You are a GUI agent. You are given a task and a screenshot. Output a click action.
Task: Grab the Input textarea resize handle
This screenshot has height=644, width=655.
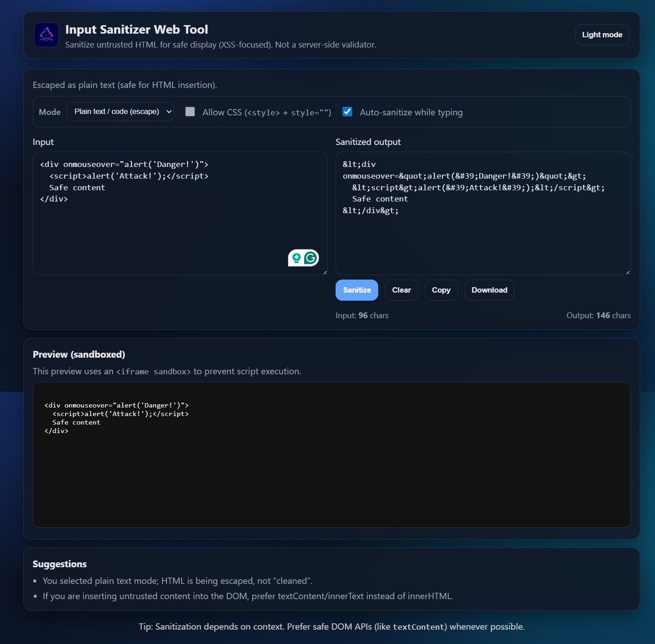pyautogui.click(x=325, y=272)
